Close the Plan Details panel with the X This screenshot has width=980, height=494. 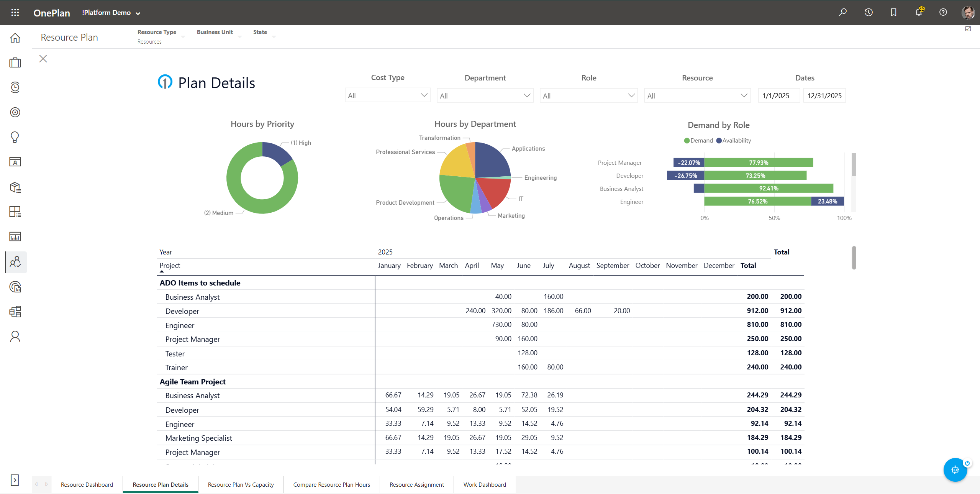[43, 58]
